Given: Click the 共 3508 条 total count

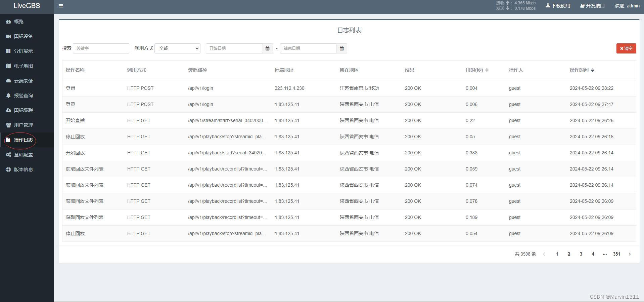Looking at the screenshot, I should pos(525,254).
